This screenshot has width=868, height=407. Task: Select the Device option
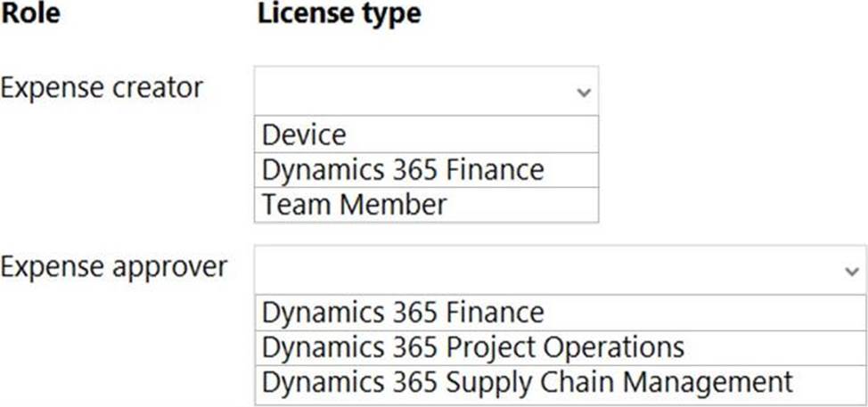pos(426,134)
